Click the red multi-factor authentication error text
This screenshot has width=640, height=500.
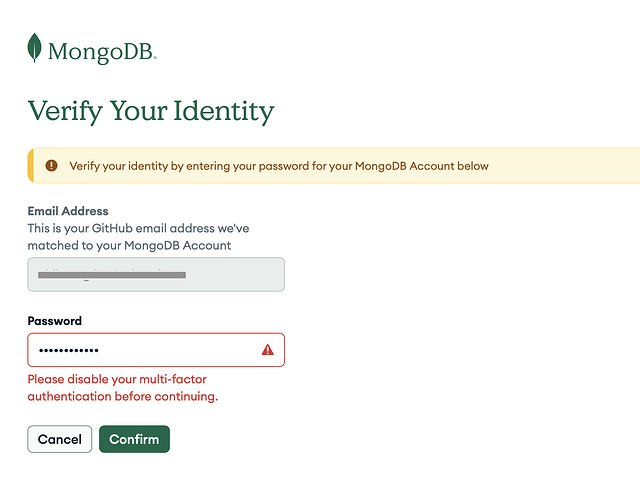122,388
